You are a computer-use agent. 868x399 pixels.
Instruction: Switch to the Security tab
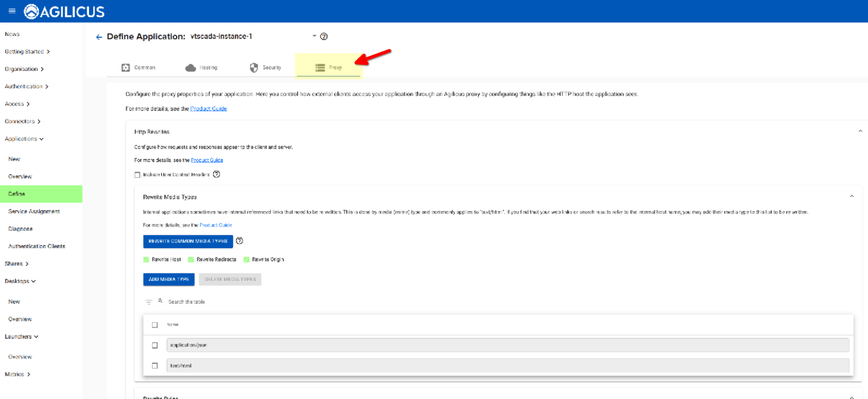coord(265,68)
